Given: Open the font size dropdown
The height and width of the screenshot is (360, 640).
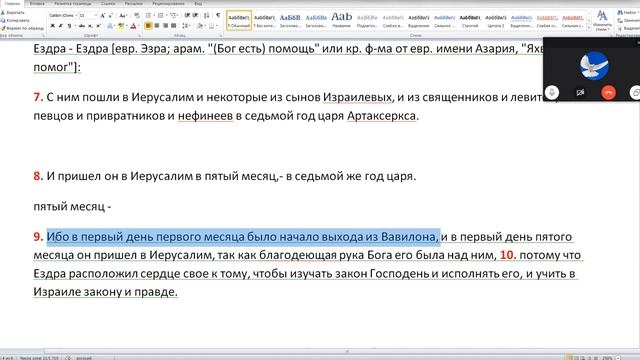Looking at the screenshot, I should point(96,16).
